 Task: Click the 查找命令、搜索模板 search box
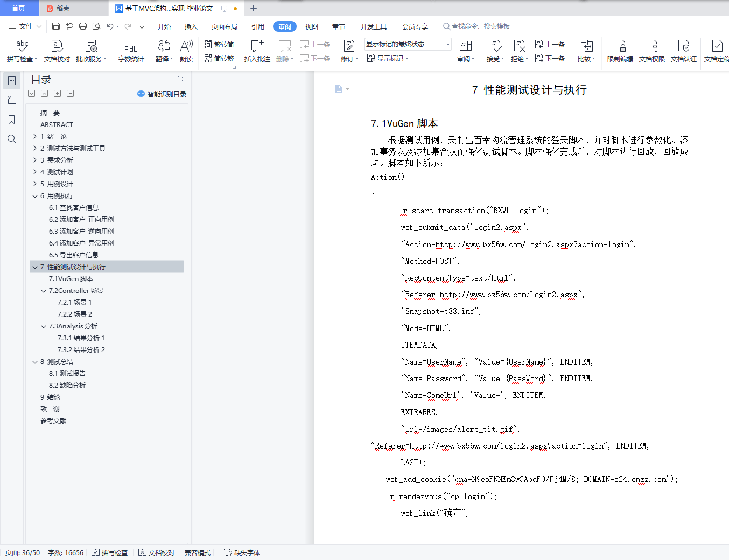[476, 26]
